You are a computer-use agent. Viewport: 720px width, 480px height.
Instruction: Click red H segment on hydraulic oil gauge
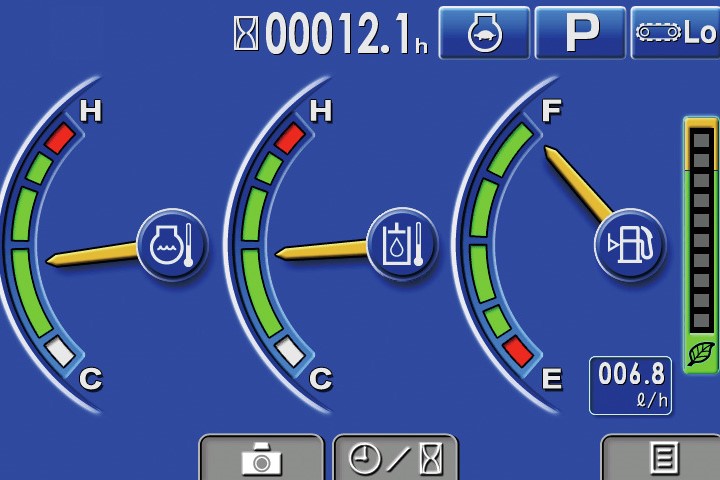290,138
